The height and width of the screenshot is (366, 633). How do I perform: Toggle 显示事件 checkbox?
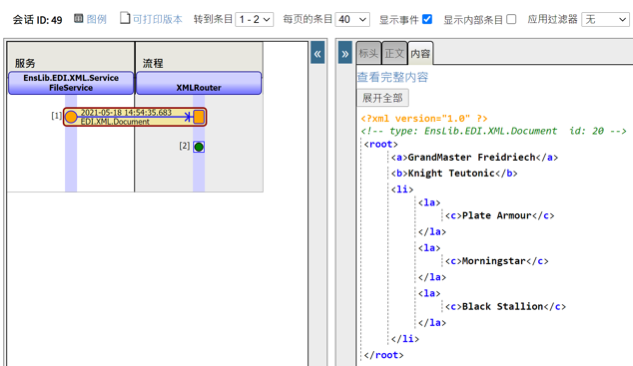[427, 19]
